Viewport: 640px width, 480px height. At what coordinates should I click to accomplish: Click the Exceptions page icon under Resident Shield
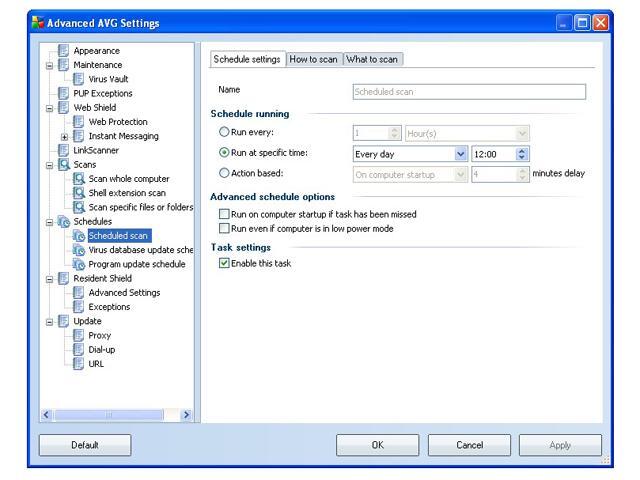(78, 307)
